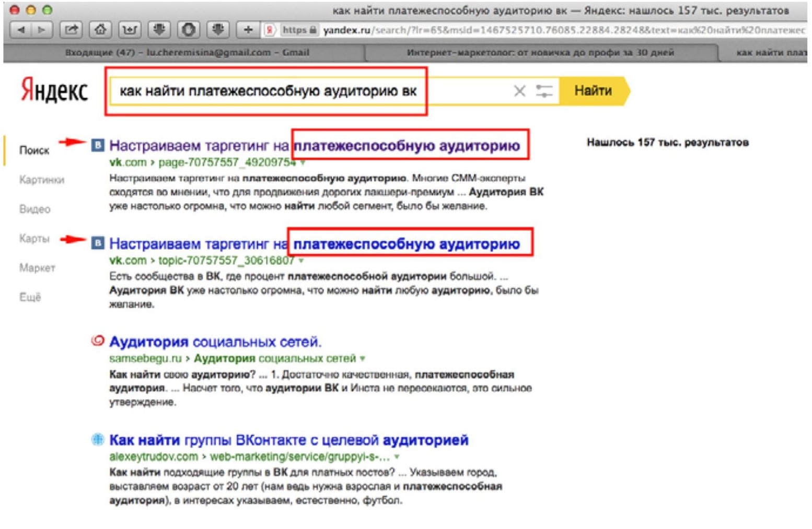Clear the search query with the X icon
812x529 pixels.
pyautogui.click(x=519, y=91)
